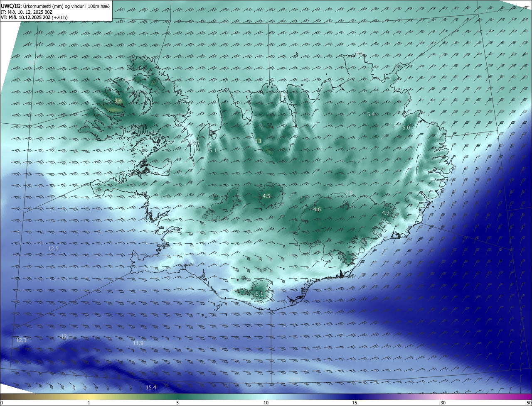Click the 4.6 value on Vatnajökull glacier
This screenshot has height=406, width=532.
(x=317, y=210)
